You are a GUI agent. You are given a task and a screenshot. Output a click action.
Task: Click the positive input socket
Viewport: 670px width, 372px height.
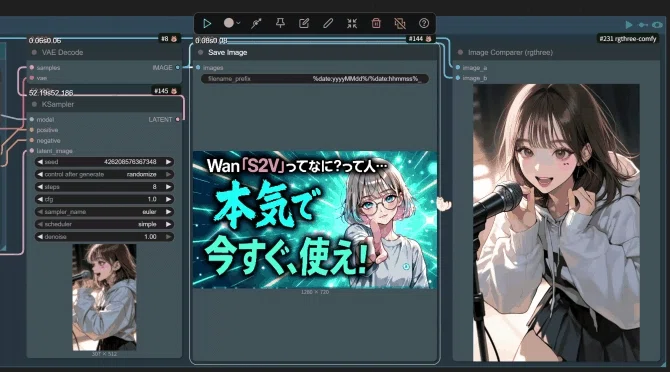(x=32, y=130)
